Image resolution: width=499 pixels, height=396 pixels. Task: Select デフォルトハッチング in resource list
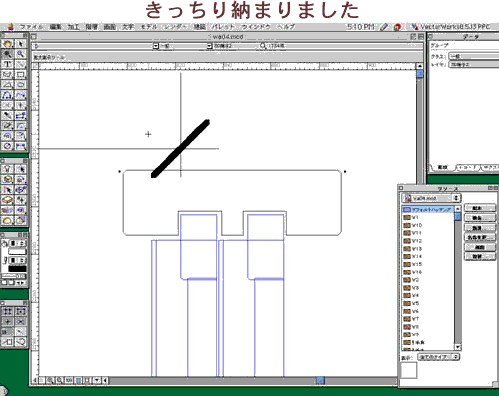coord(428,210)
